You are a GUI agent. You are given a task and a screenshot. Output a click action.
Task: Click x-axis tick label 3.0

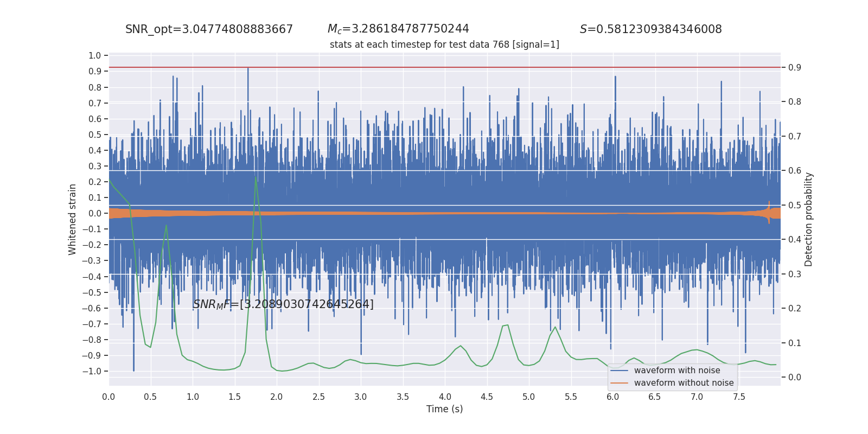click(361, 397)
